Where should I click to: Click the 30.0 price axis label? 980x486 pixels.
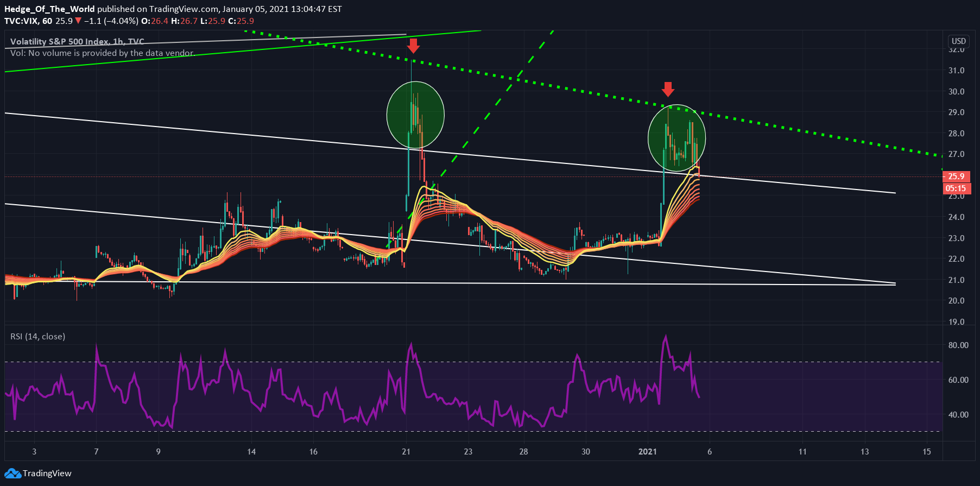[956, 92]
